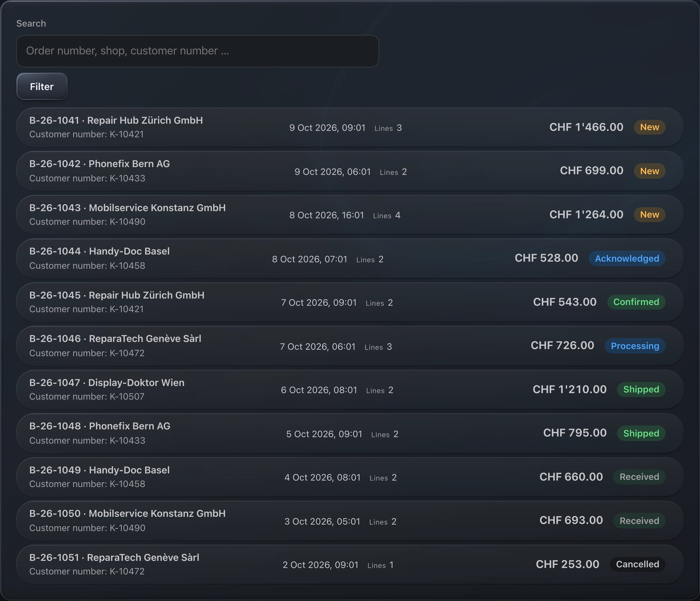
Task: Click the CHF 726.00 amount
Action: [562, 345]
